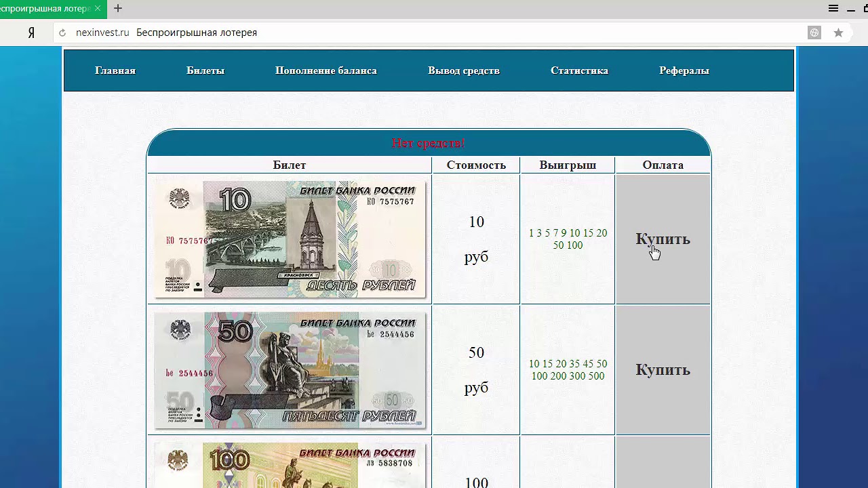Click the Стоимость column header
868x488 pixels.
click(476, 165)
